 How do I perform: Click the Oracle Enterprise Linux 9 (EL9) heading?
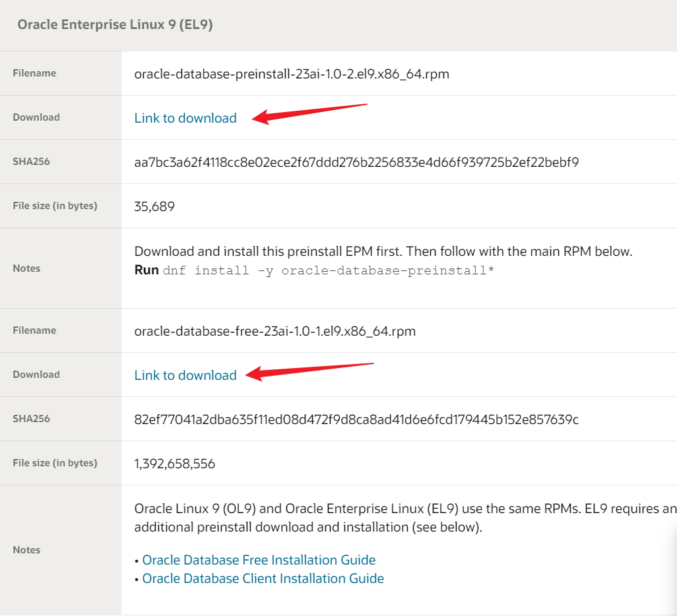pyautogui.click(x=115, y=25)
